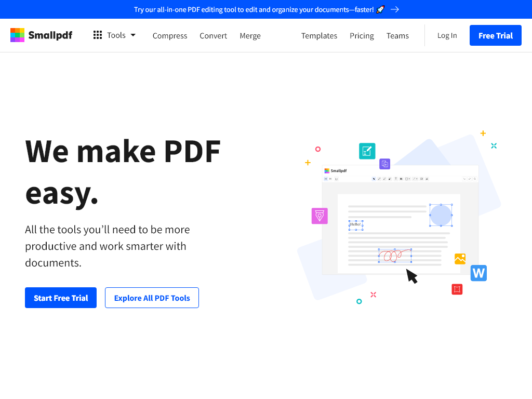Click the yellow image icon
This screenshot has width=532, height=399.
tap(460, 259)
